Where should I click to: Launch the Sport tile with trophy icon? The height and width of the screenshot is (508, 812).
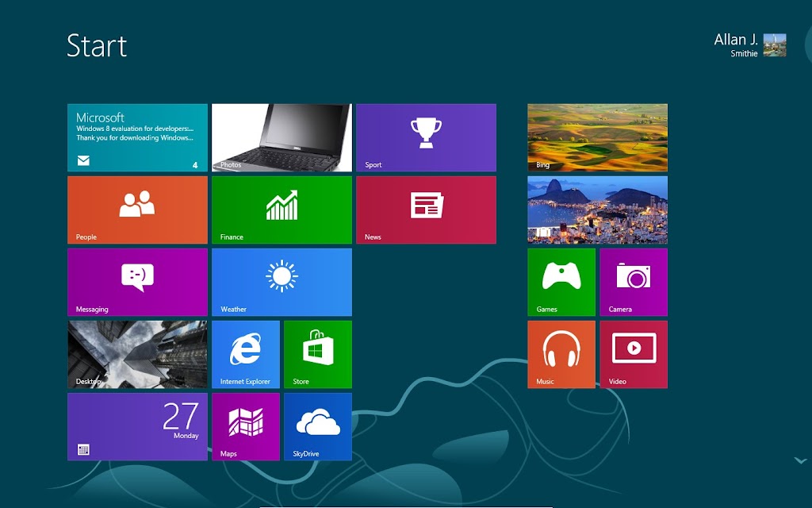point(426,137)
